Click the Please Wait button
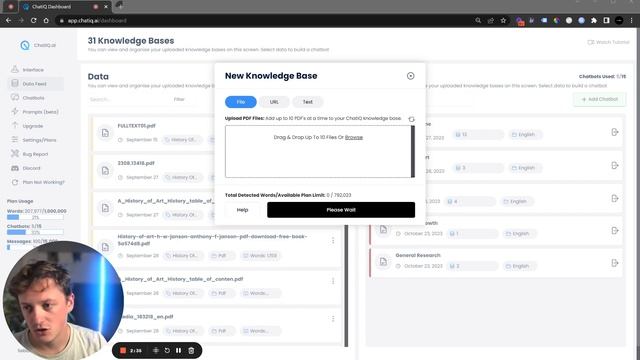 click(341, 210)
